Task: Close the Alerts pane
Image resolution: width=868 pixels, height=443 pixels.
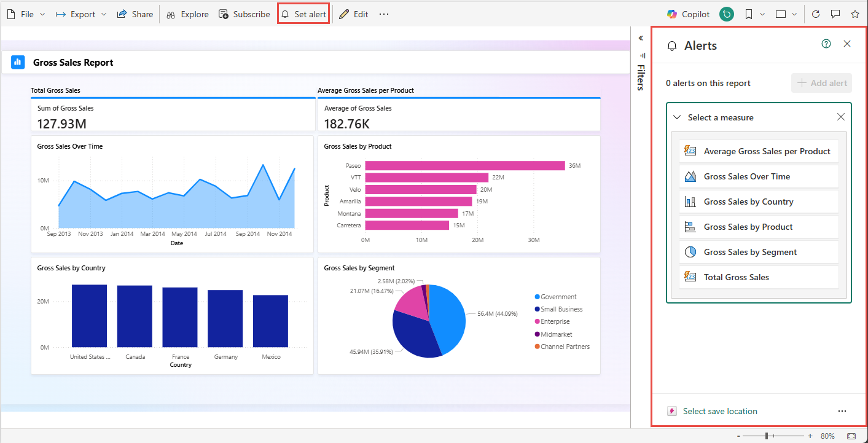Action: [847, 44]
